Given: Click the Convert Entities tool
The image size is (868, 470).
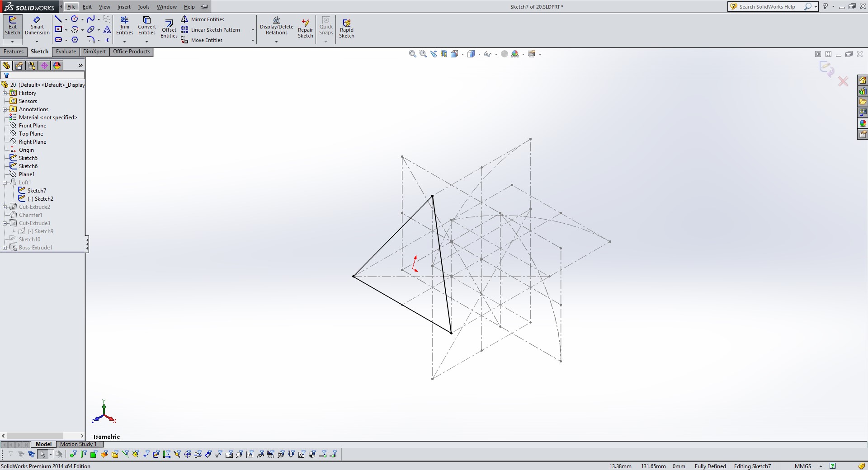Looking at the screenshot, I should pos(147,26).
